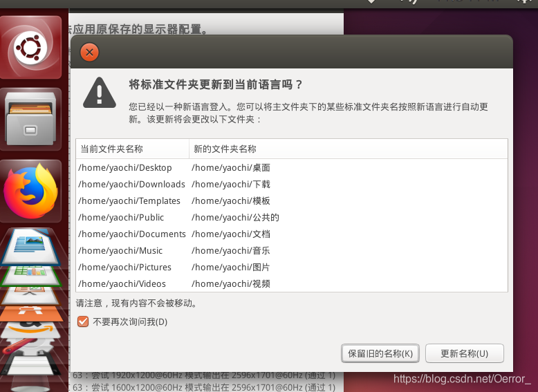Click the 新的文件夹名称 column header

pyautogui.click(x=349, y=149)
